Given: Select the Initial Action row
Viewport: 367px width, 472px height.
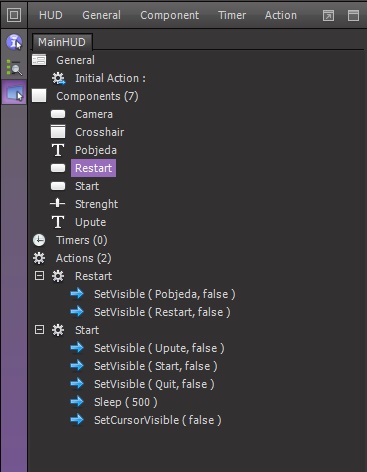Looking at the screenshot, I should (110, 78).
